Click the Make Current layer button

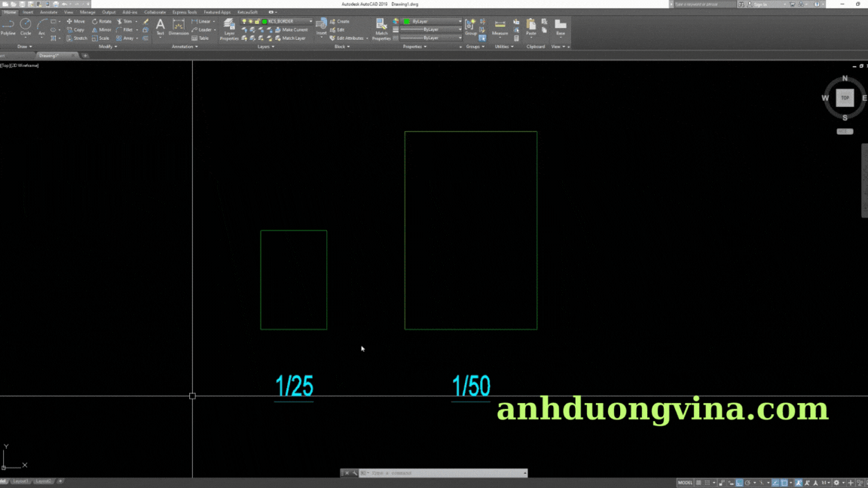(x=294, y=29)
